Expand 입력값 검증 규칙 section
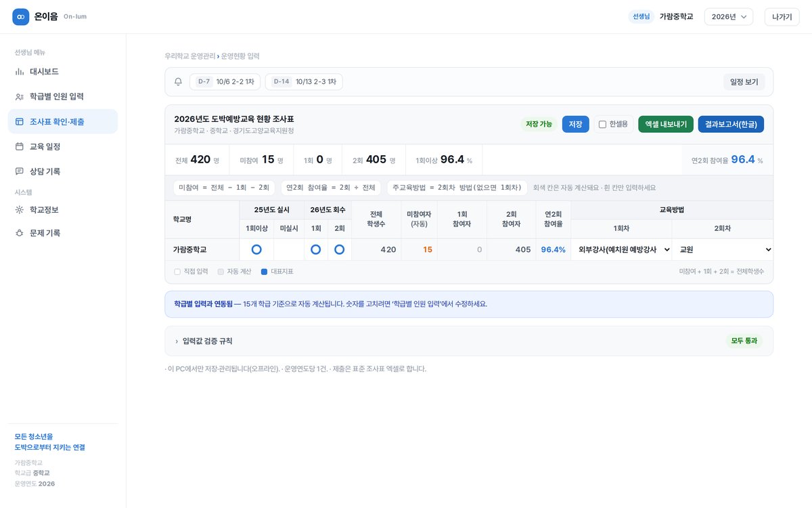This screenshot has width=812, height=508. 469,341
